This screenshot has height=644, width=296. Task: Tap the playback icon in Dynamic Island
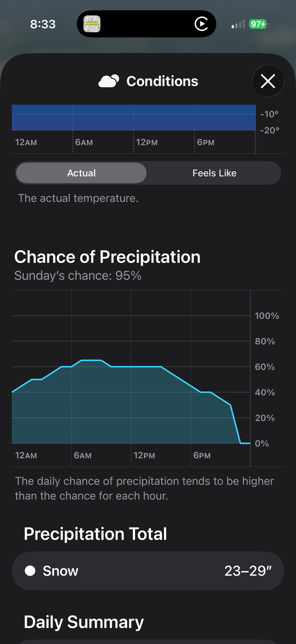point(201,24)
